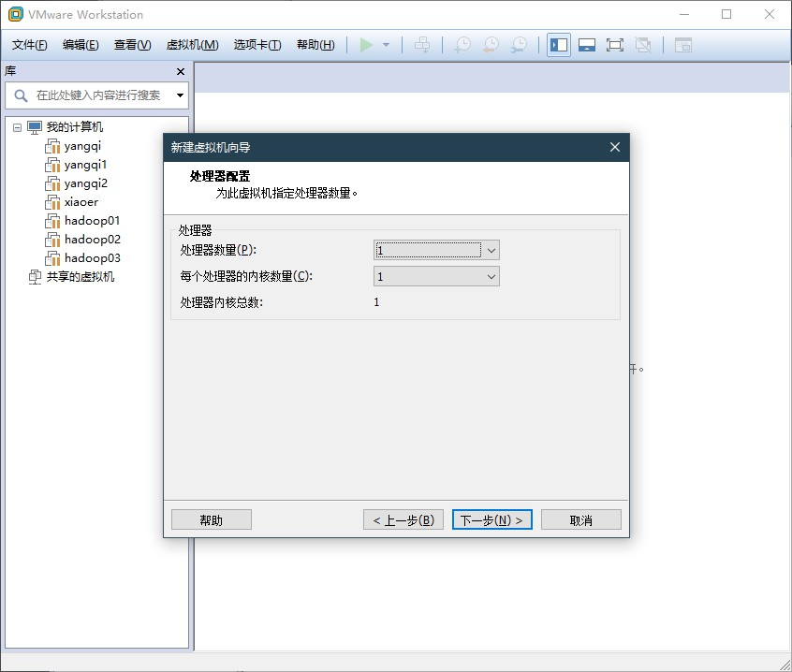The image size is (792, 672).
Task: Click the console view toolbar icon
Action: tap(682, 45)
